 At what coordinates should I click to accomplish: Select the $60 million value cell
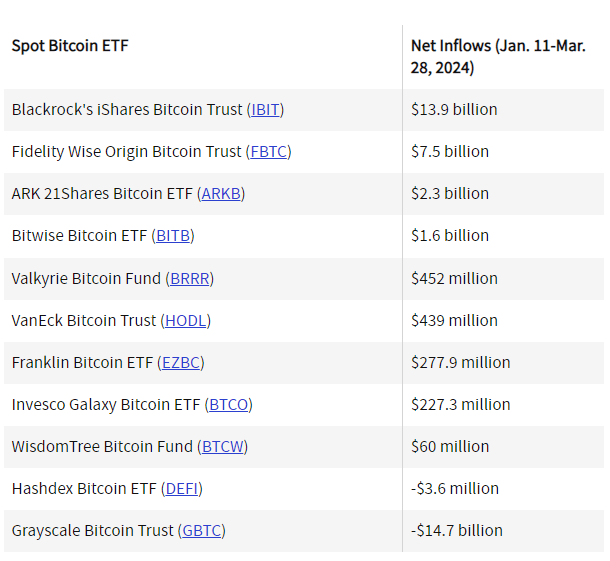450,446
